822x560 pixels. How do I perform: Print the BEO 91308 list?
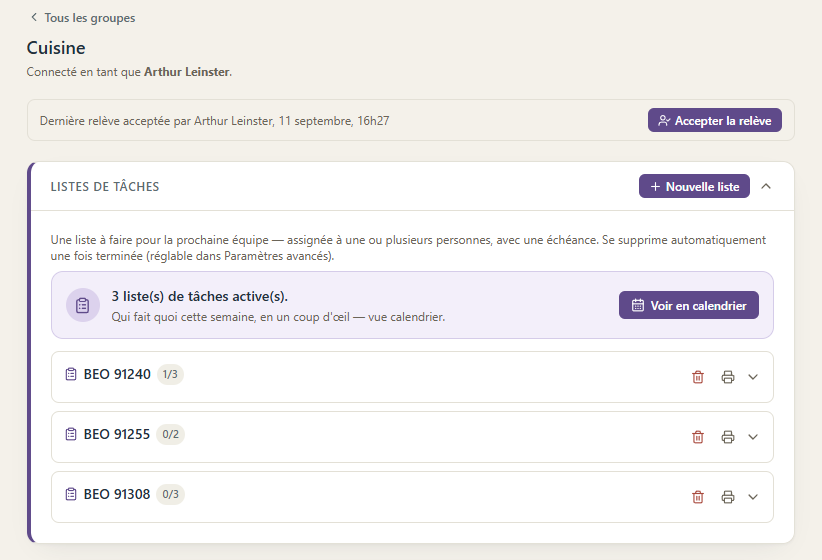tap(728, 497)
